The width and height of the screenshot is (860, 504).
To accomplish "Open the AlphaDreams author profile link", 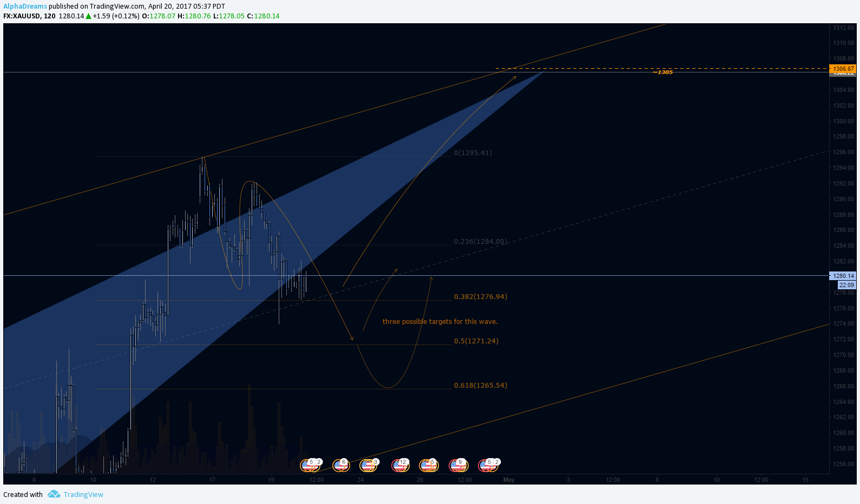I will 25,6.
